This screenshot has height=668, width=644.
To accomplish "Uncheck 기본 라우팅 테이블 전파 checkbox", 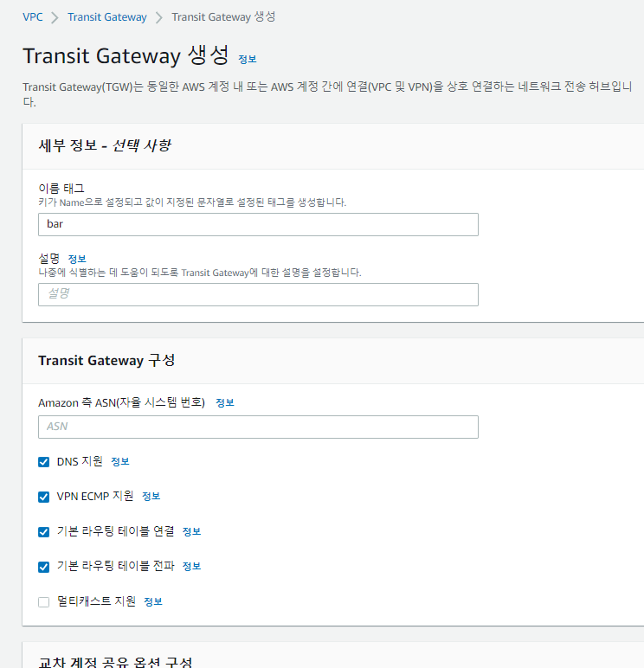I will tap(44, 567).
